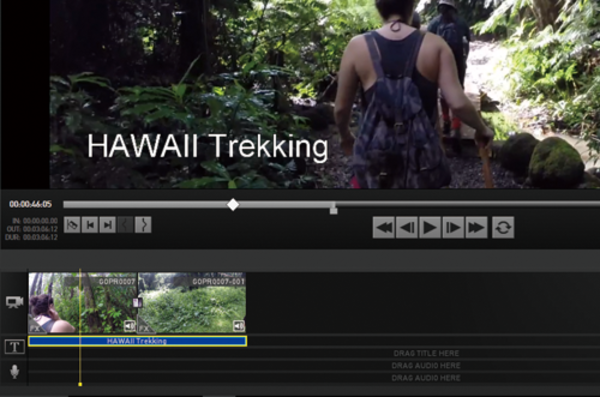Jump to next edit point button

[x=108, y=225]
